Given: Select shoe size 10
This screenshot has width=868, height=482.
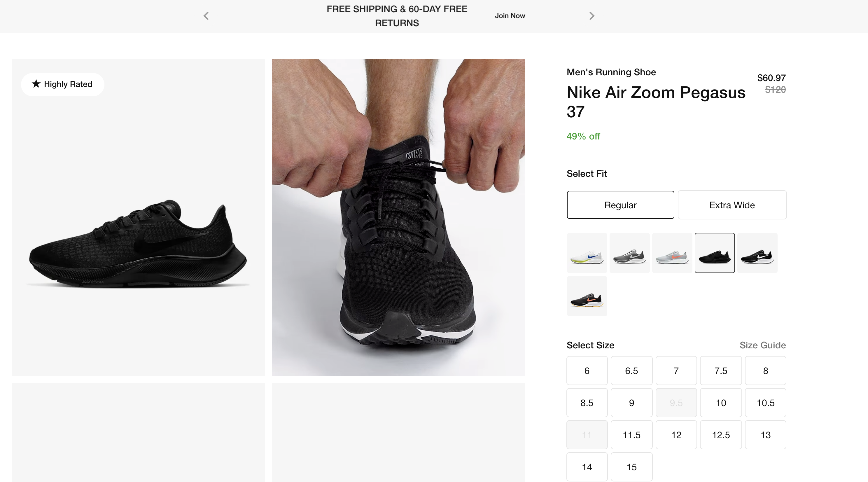Looking at the screenshot, I should [721, 403].
